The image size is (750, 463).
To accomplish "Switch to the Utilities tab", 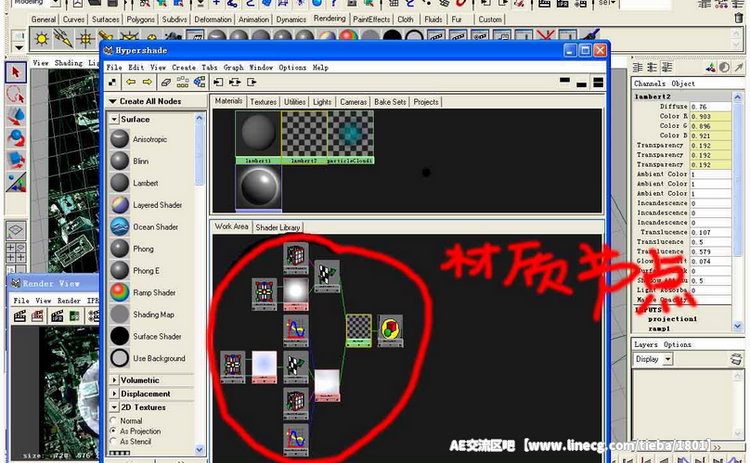I will (295, 102).
